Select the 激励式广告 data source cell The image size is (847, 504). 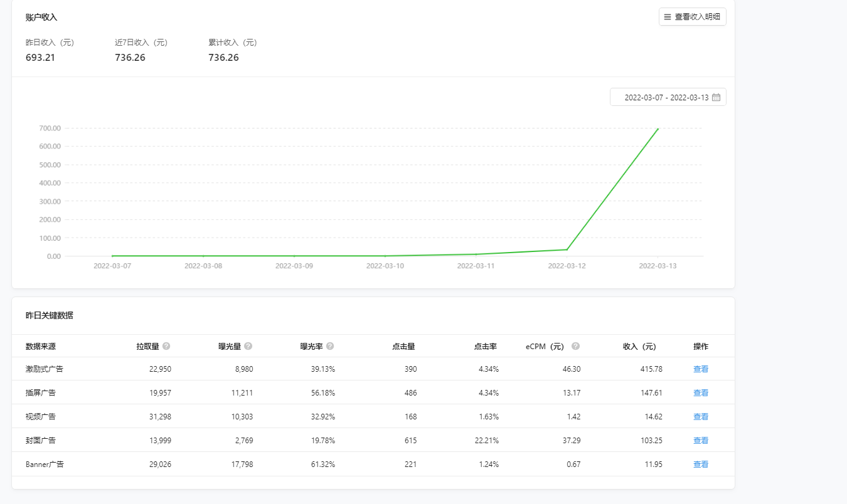pos(45,369)
